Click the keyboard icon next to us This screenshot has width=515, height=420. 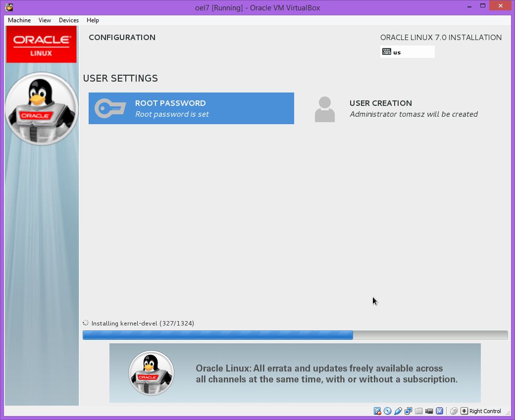[387, 52]
